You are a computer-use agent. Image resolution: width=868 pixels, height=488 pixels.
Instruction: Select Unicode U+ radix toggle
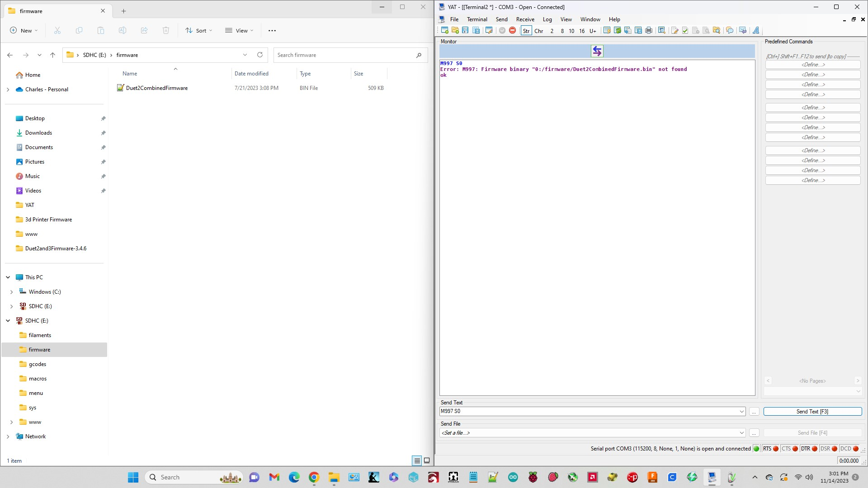(x=593, y=31)
